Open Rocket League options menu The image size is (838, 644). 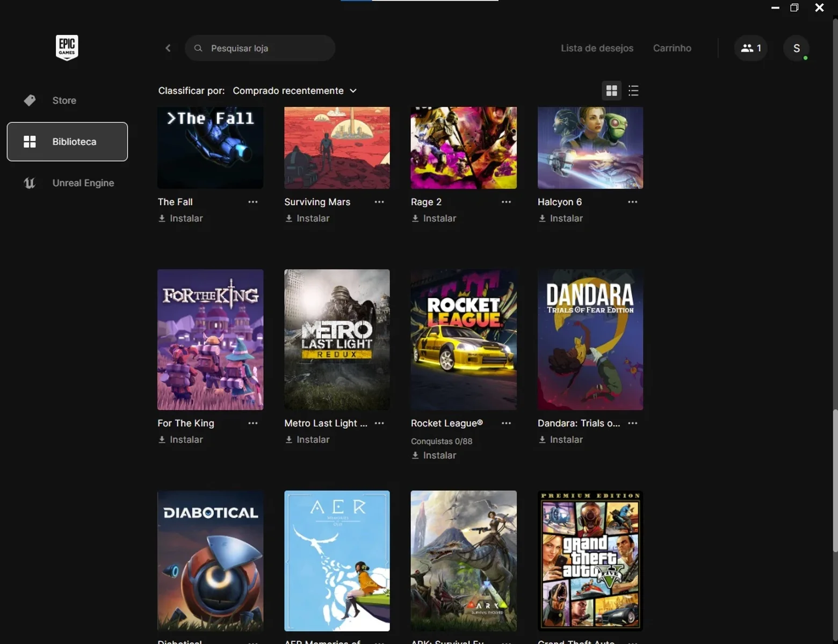coord(506,423)
